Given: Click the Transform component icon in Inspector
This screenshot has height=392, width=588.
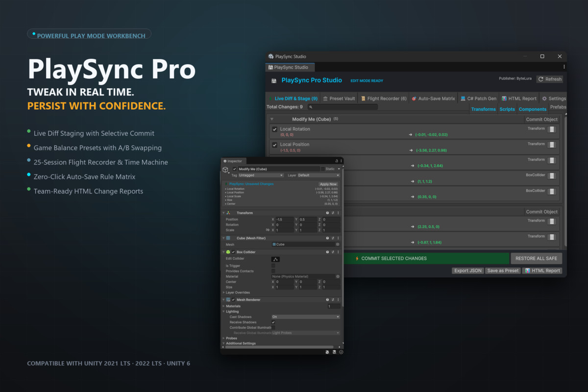Looking at the screenshot, I should click(x=228, y=213).
